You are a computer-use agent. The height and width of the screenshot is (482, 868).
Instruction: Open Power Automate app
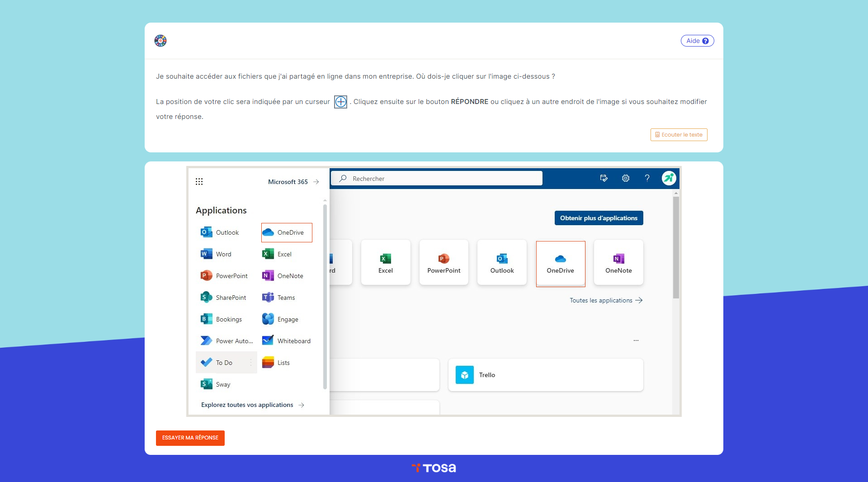(x=226, y=341)
